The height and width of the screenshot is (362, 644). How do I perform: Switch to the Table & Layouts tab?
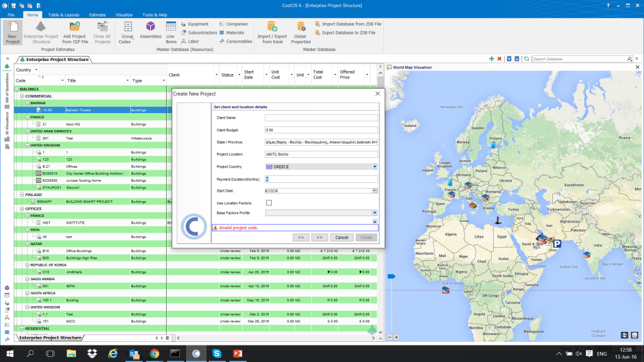tap(64, 15)
